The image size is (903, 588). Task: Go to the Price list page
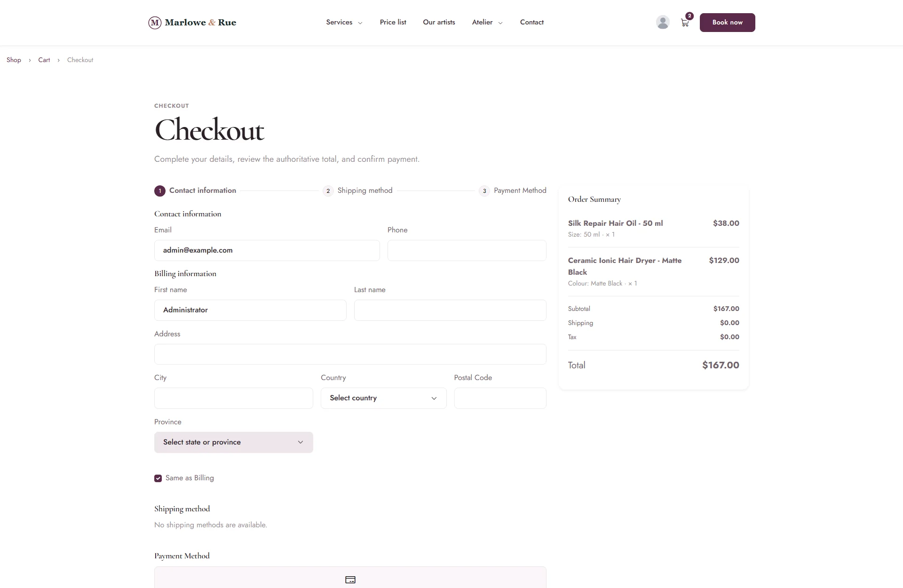(393, 22)
